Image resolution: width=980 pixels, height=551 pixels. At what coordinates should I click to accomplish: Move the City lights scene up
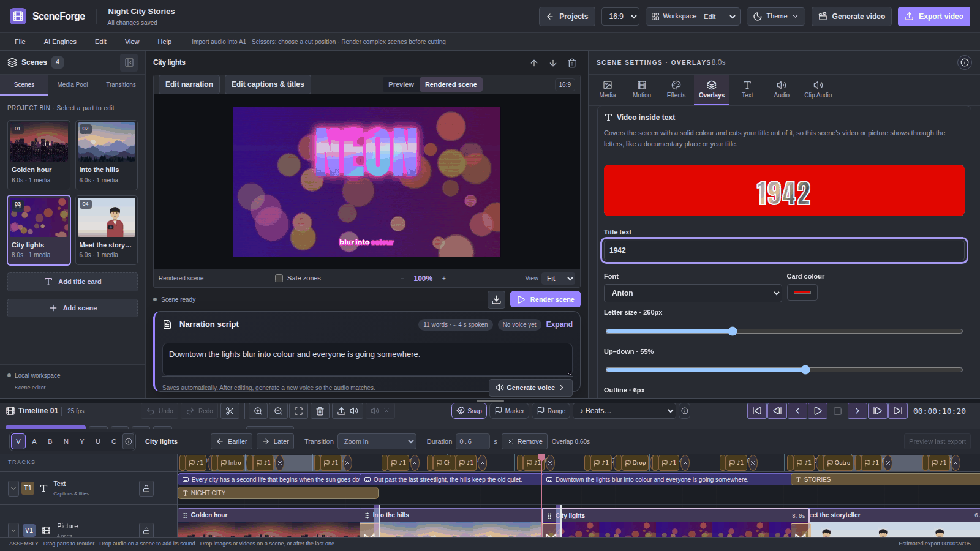[534, 63]
